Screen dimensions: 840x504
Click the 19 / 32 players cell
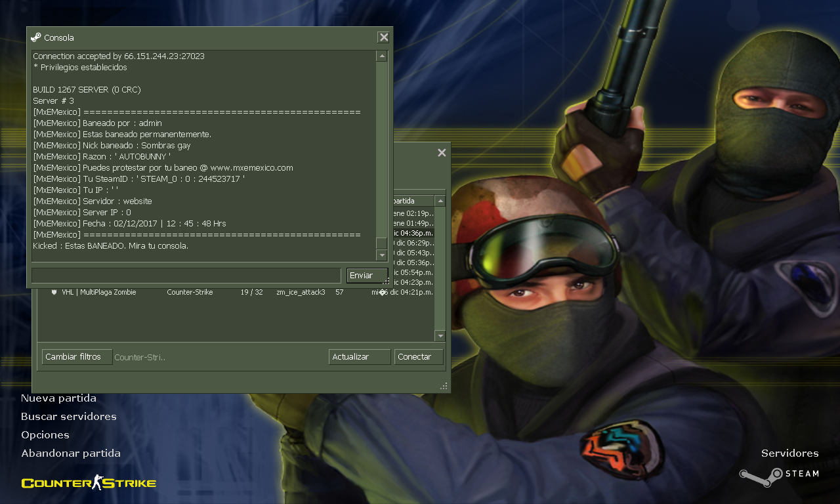point(251,292)
